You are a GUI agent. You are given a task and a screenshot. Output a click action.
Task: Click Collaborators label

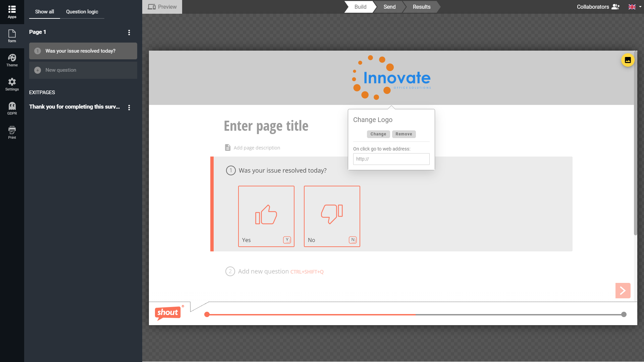[x=593, y=7]
